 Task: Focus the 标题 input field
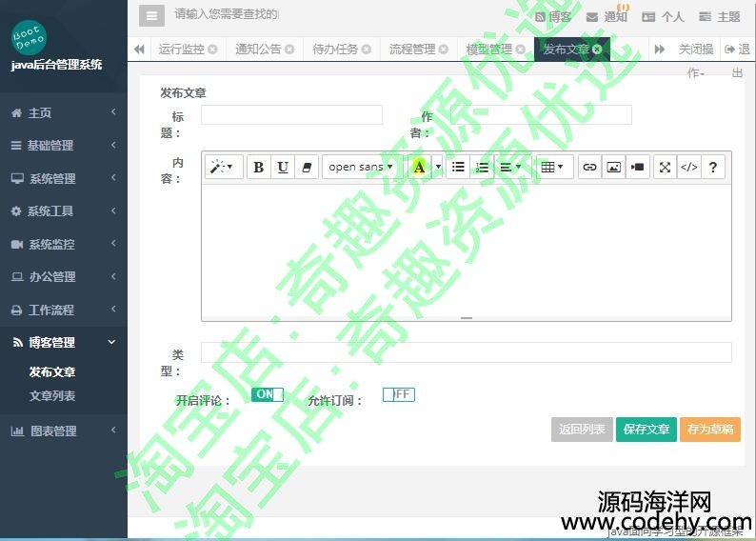pyautogui.click(x=291, y=114)
